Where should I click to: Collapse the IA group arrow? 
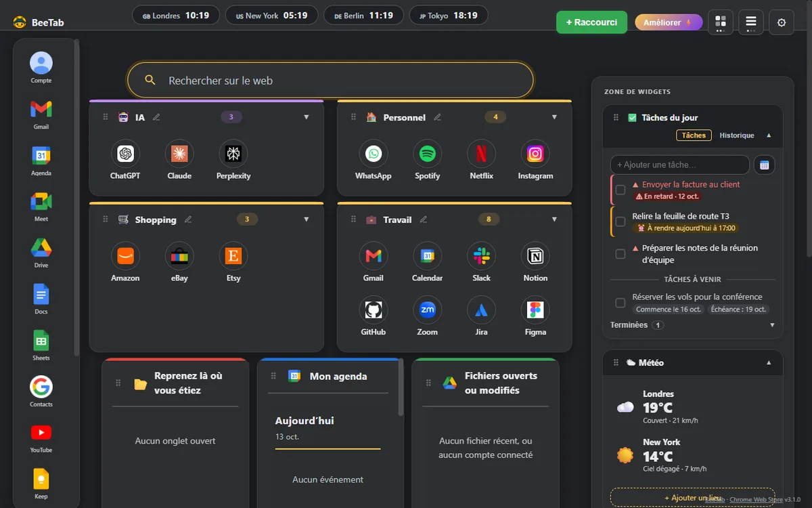[306, 117]
